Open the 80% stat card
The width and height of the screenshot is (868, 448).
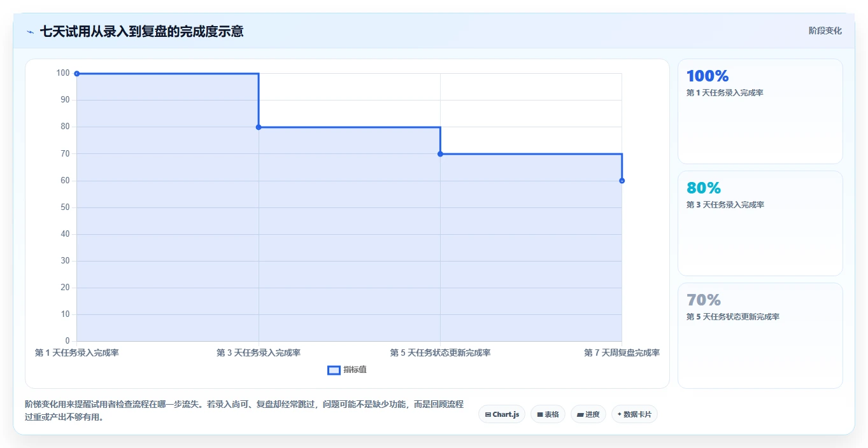click(x=760, y=223)
